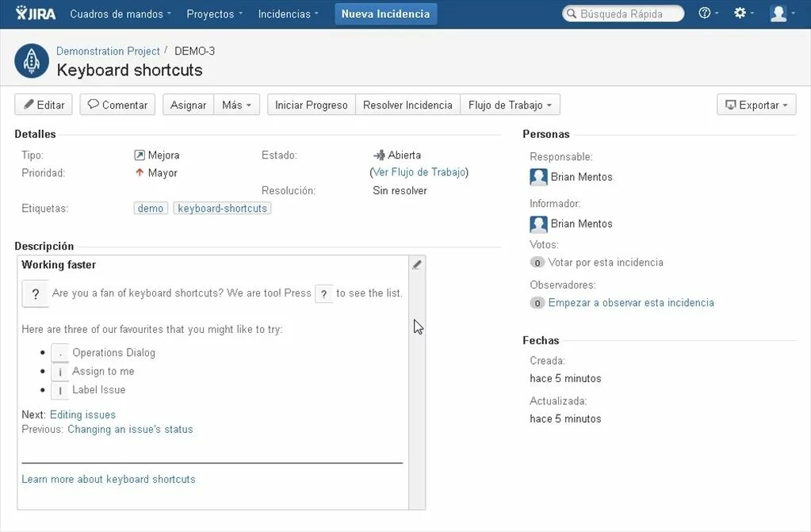Open the administration gear menu

pos(744,13)
